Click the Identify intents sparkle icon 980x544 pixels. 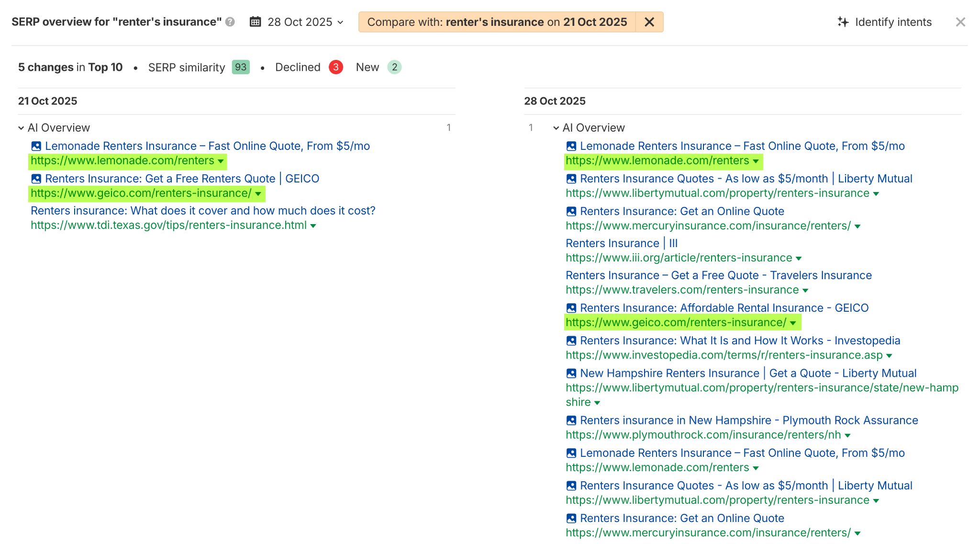point(842,22)
